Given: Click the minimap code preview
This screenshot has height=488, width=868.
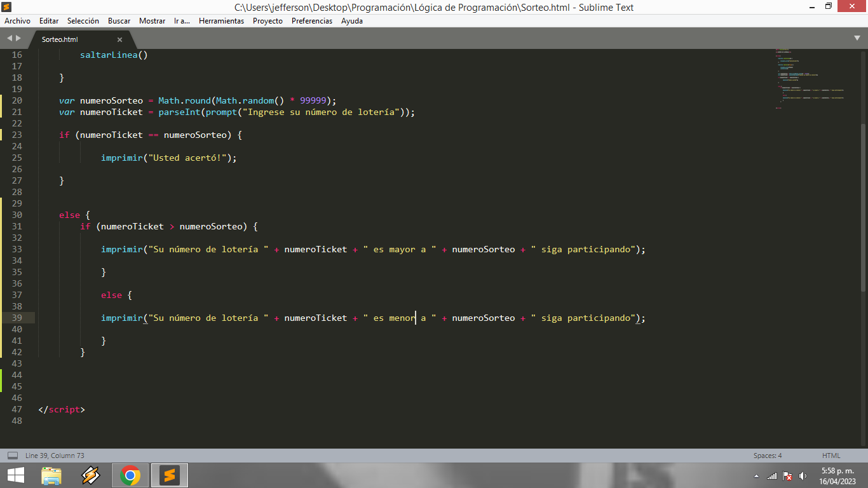Looking at the screenshot, I should click(x=810, y=79).
